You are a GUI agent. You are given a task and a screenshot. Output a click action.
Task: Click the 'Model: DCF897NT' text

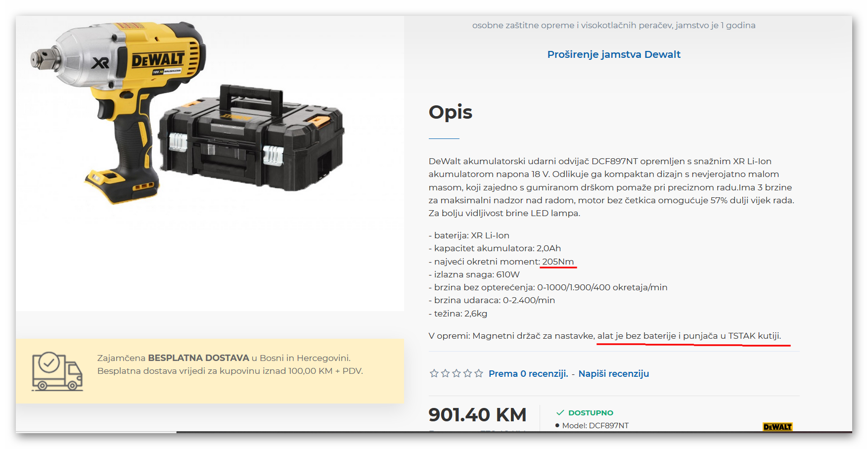point(595,426)
